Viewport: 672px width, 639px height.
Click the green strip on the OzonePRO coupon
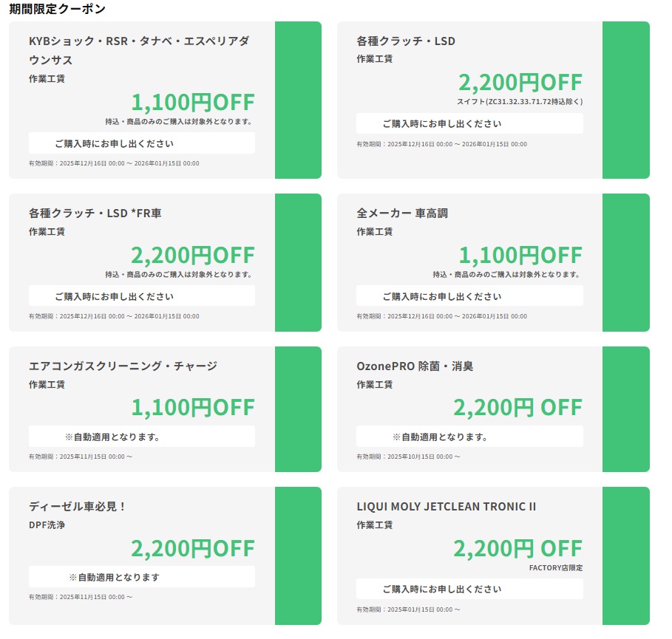tap(625, 409)
